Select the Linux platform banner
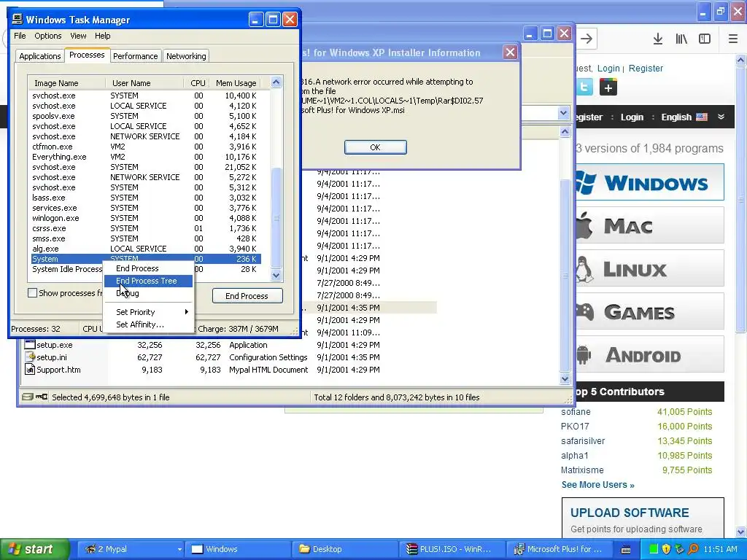The width and height of the screenshot is (747, 560). tap(650, 268)
